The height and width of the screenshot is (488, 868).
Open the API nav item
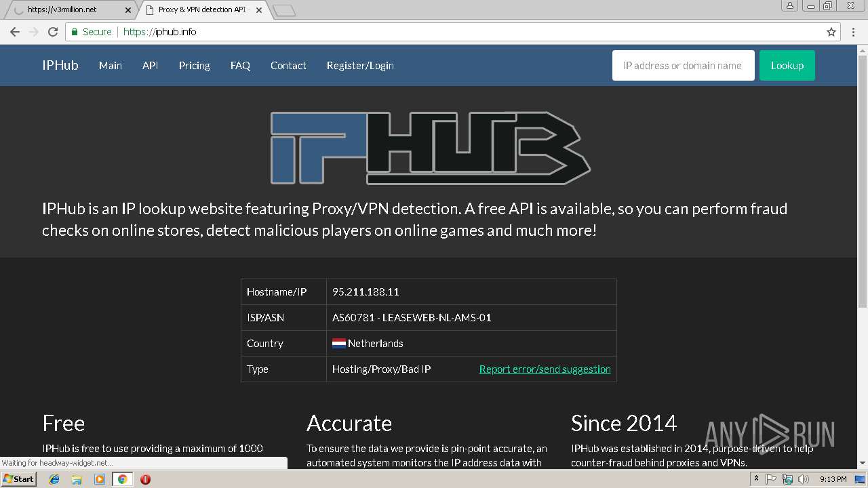(x=150, y=66)
